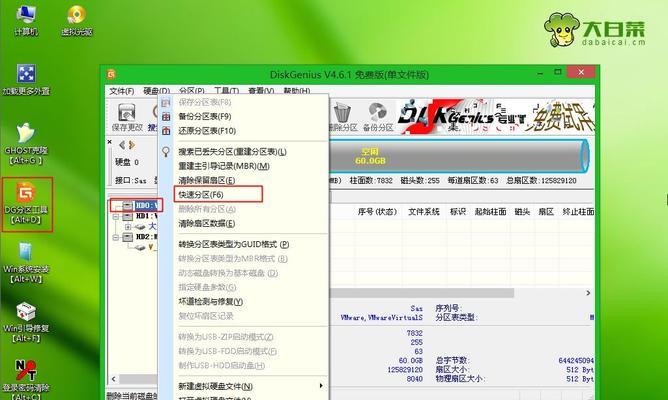This screenshot has width=668, height=400.
Task: Open the 计算机 desktop icon
Action: 26,19
